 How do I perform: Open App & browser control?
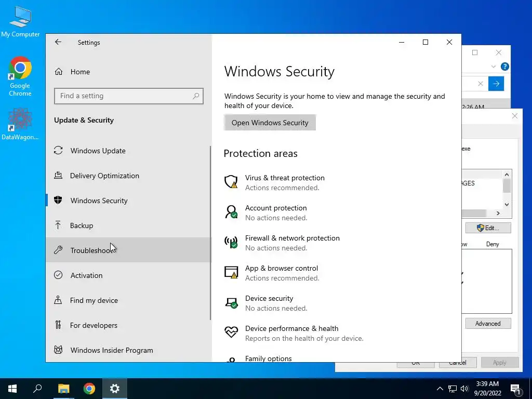pos(281,269)
